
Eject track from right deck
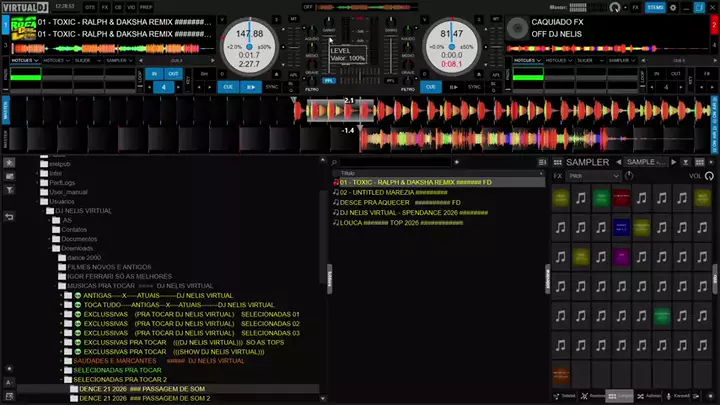click(x=479, y=74)
